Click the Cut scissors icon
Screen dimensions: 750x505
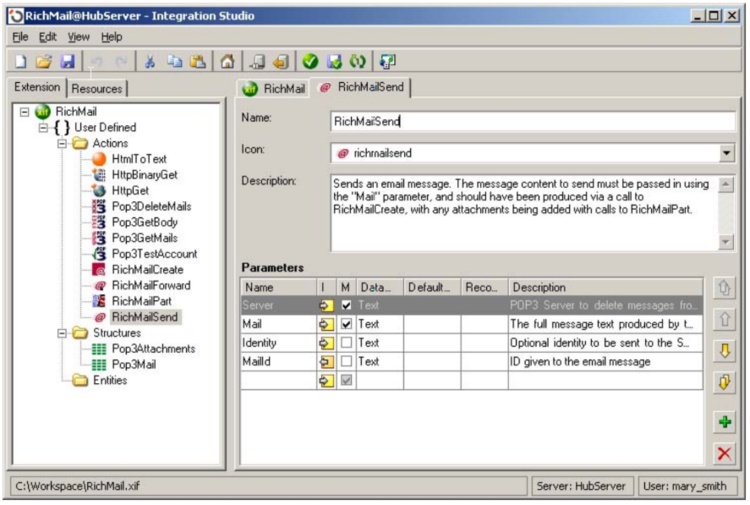tap(150, 61)
